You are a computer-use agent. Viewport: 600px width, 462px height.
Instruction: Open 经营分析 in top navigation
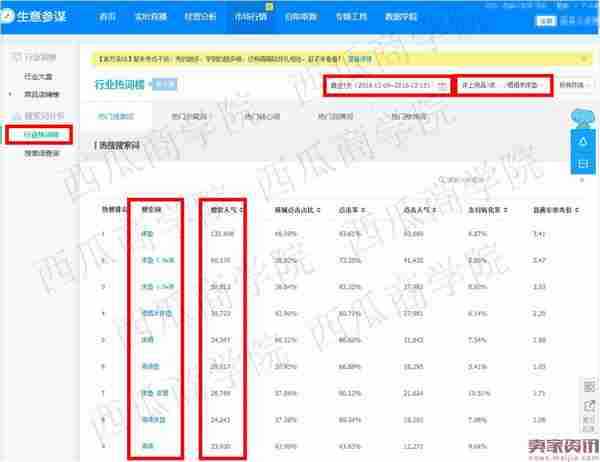click(x=200, y=17)
